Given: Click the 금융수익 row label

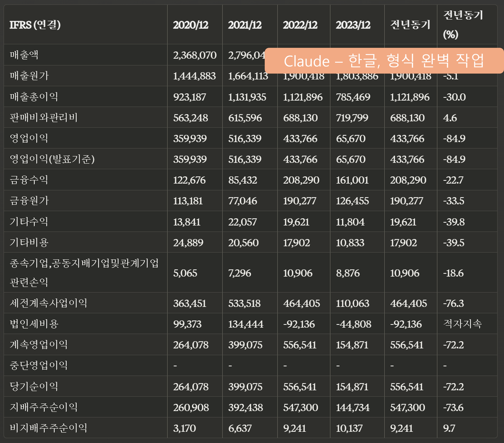Looking at the screenshot, I should coord(29,180).
